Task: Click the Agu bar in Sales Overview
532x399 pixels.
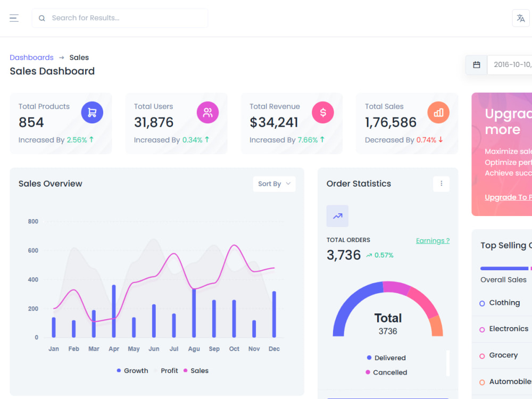Action: pyautogui.click(x=194, y=313)
